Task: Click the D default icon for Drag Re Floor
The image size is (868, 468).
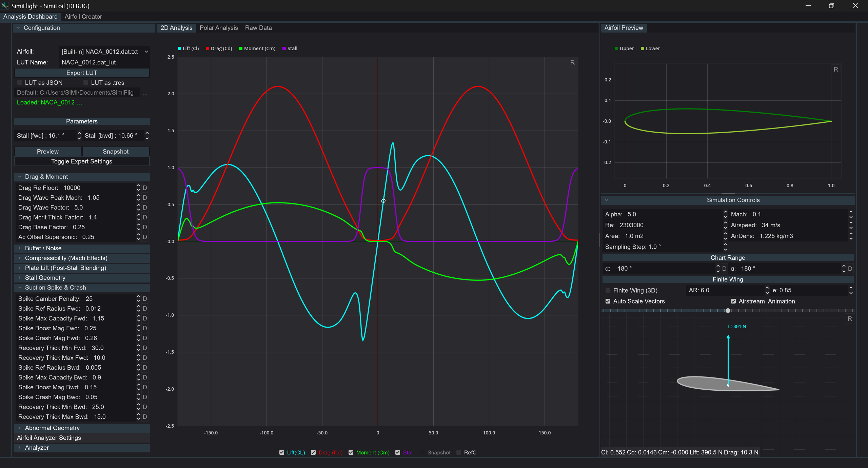Action: (145, 188)
